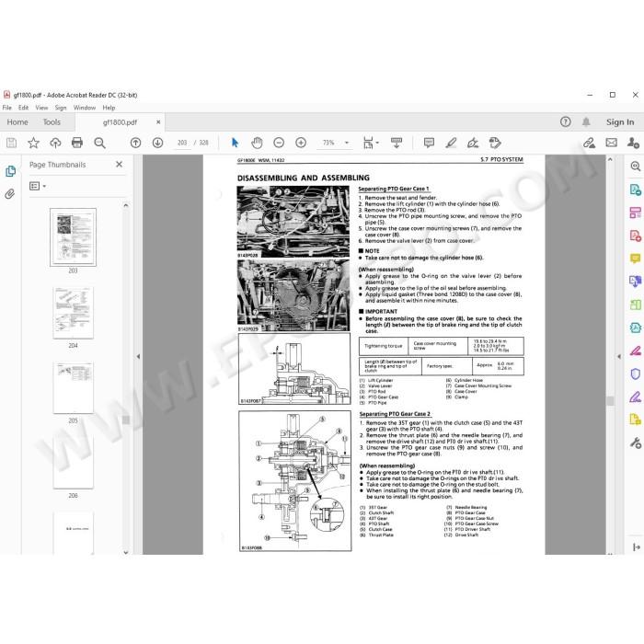Go to the next page arrow
This screenshot has height=644, width=644.
(x=157, y=143)
